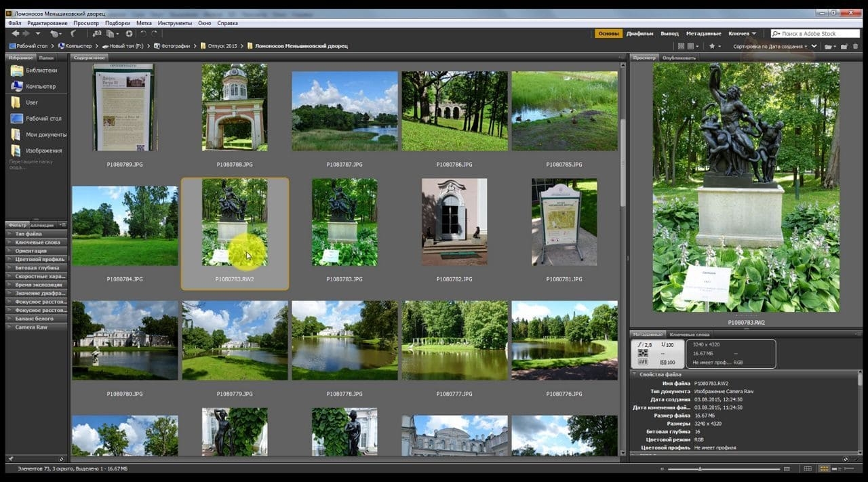The image size is (868, 482).
Task: Open Редактирование menu
Action: [x=47, y=23]
